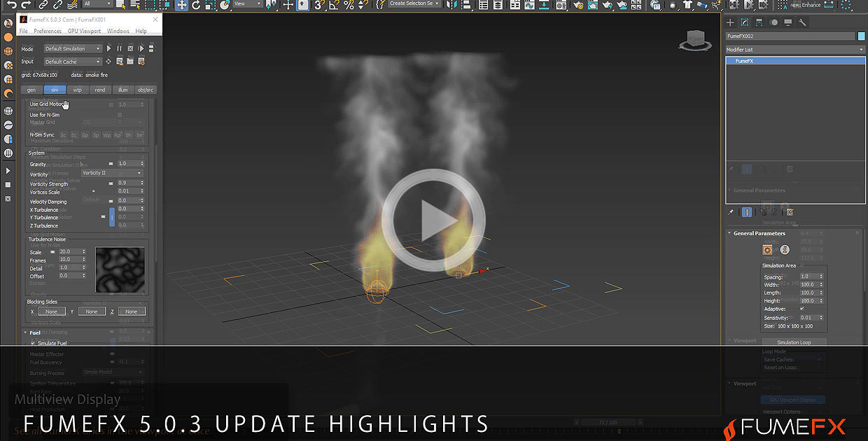Click the Simulation Loop button
This screenshot has width=868, height=441.
pyautogui.click(x=793, y=342)
